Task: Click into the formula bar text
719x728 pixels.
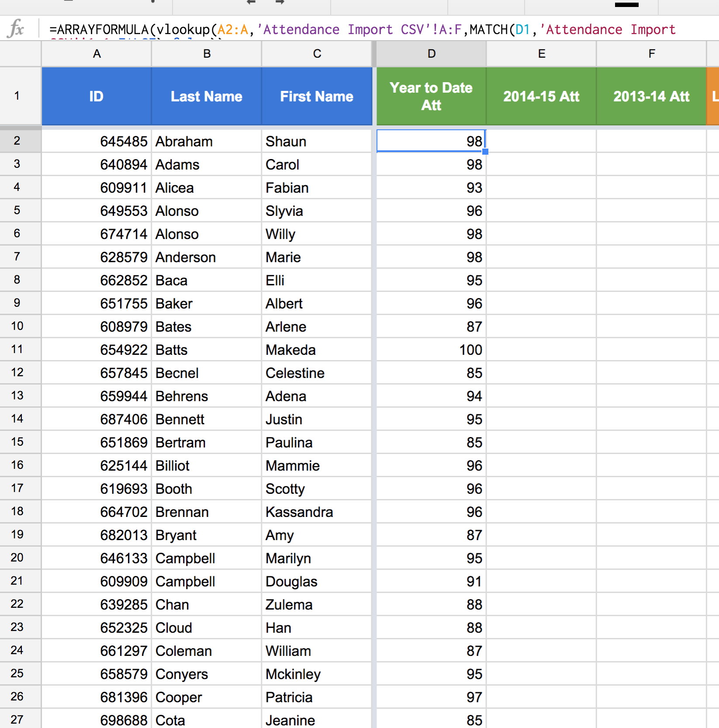Action: click(x=363, y=29)
